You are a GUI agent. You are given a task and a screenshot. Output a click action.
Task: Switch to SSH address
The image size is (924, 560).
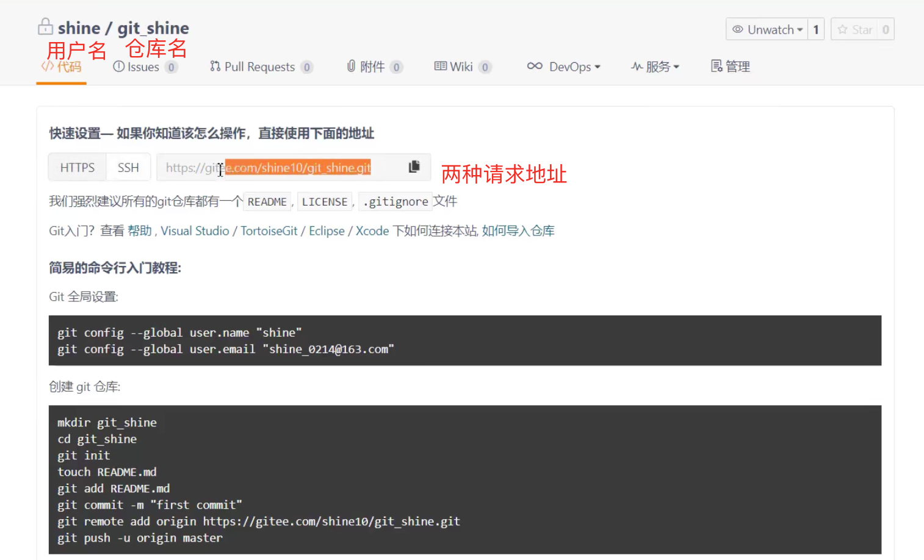click(128, 167)
